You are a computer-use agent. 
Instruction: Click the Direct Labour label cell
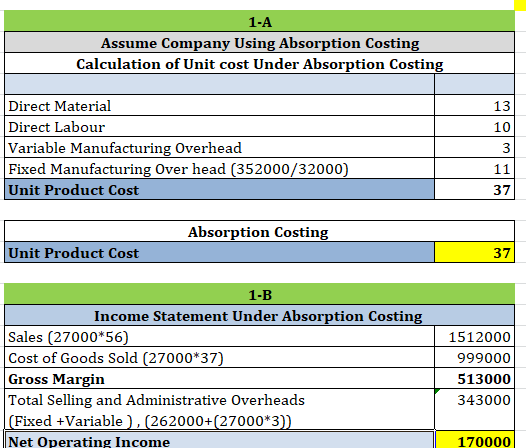point(219,127)
